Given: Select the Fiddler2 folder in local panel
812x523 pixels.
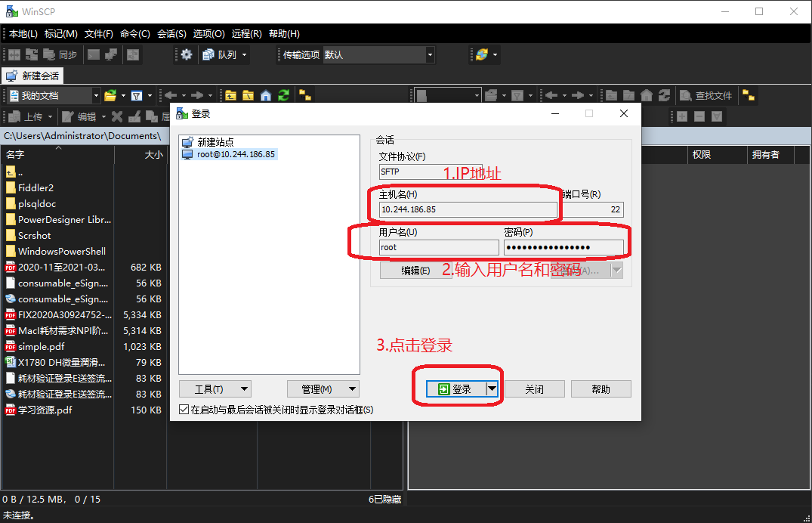Looking at the screenshot, I should point(30,187).
